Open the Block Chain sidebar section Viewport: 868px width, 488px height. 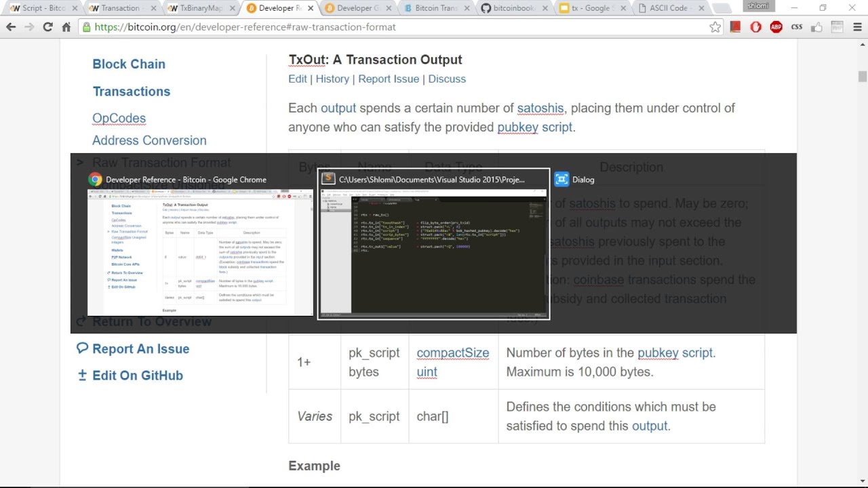click(x=129, y=64)
